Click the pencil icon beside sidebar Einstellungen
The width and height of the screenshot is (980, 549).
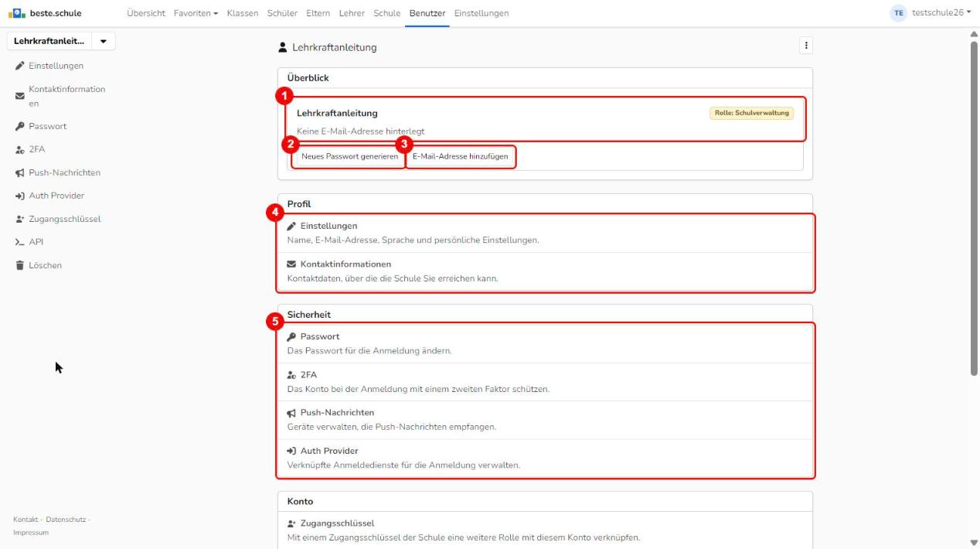(x=19, y=66)
